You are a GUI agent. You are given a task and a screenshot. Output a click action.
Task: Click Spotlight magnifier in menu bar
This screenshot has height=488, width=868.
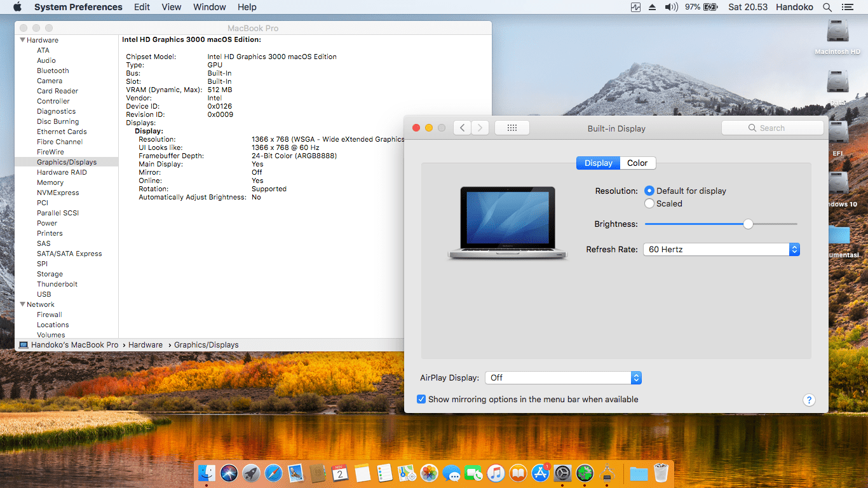(827, 7)
